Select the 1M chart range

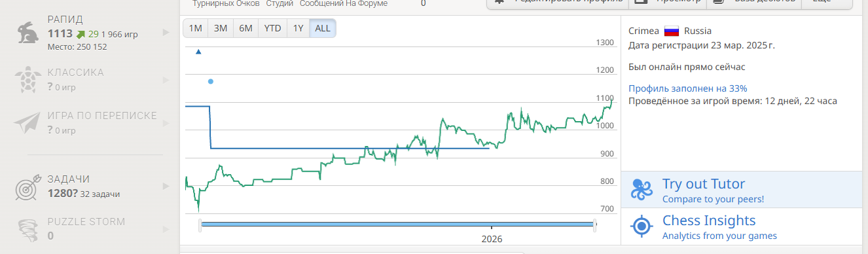195,28
